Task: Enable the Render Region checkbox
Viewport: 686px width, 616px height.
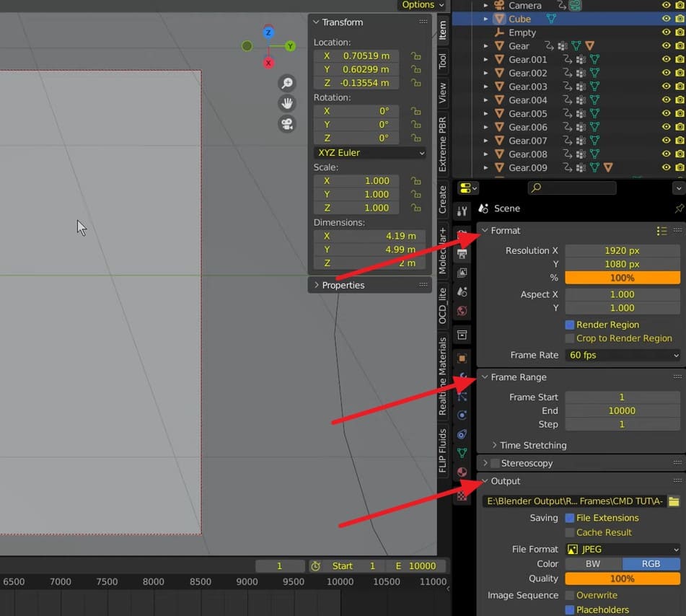Action: tap(570, 325)
